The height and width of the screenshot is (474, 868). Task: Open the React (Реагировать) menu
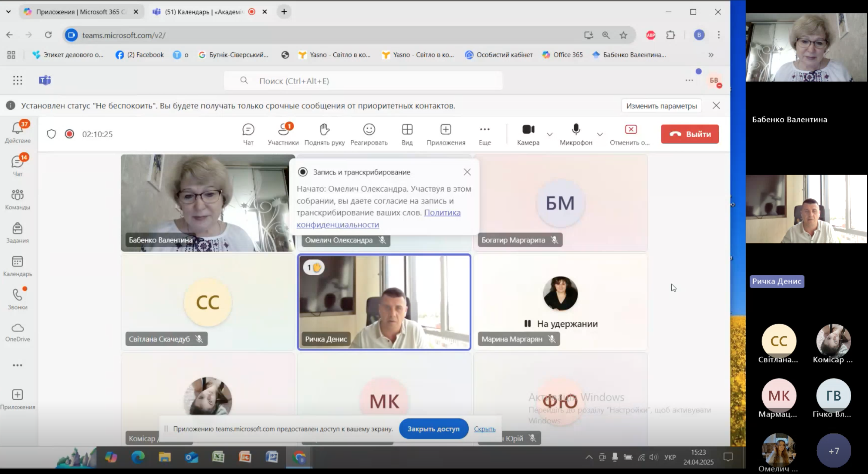pyautogui.click(x=369, y=134)
